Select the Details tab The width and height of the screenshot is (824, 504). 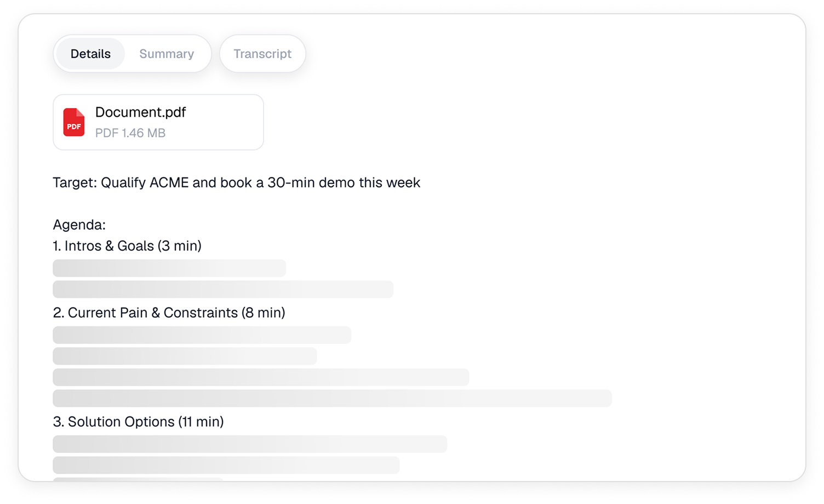(x=90, y=54)
